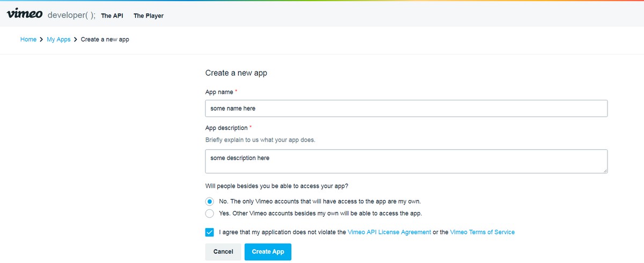This screenshot has width=644, height=263.
Task: Navigate to My Apps breadcrumb
Action: [x=58, y=40]
